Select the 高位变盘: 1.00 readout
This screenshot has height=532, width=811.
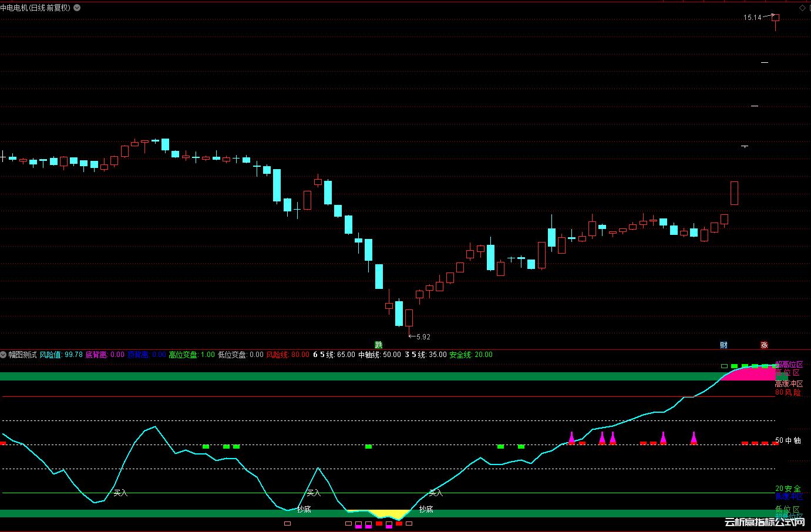point(192,355)
